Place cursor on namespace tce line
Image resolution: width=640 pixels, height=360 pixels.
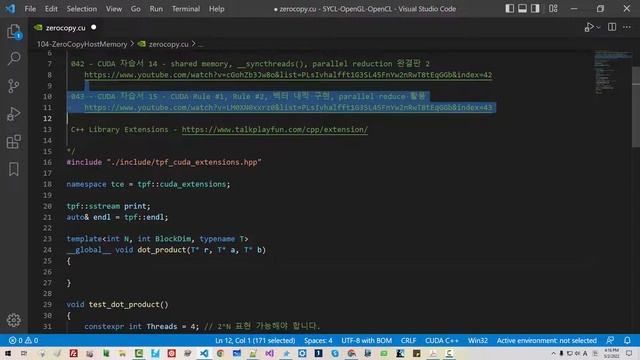(x=148, y=184)
